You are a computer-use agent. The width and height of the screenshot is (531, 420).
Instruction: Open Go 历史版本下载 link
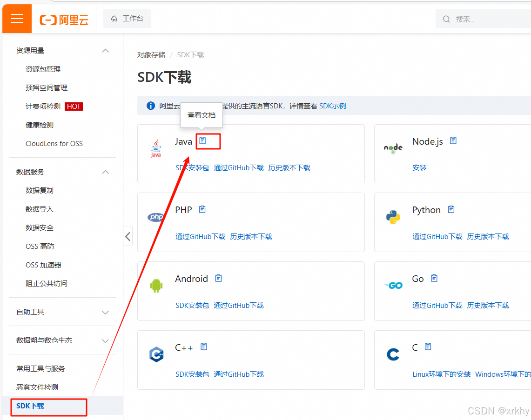[x=488, y=305]
